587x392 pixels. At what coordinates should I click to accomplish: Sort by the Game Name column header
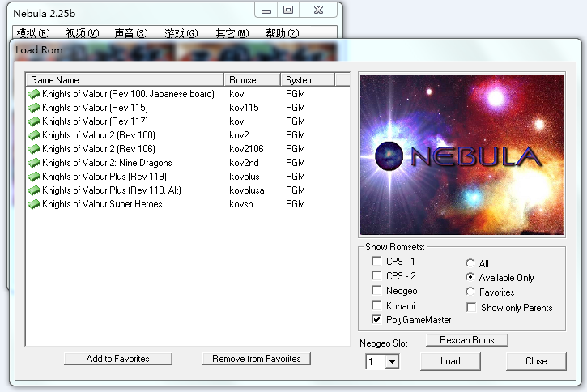125,79
